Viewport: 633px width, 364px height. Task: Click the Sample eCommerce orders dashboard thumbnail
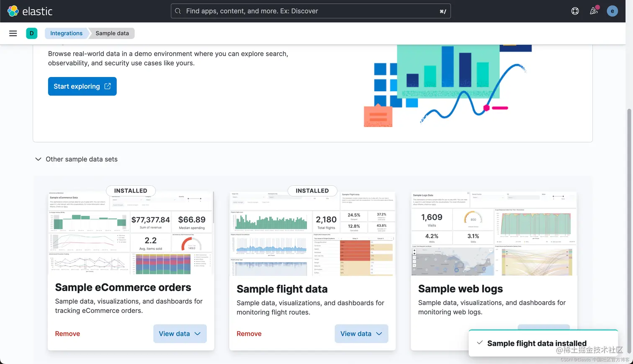click(x=131, y=233)
